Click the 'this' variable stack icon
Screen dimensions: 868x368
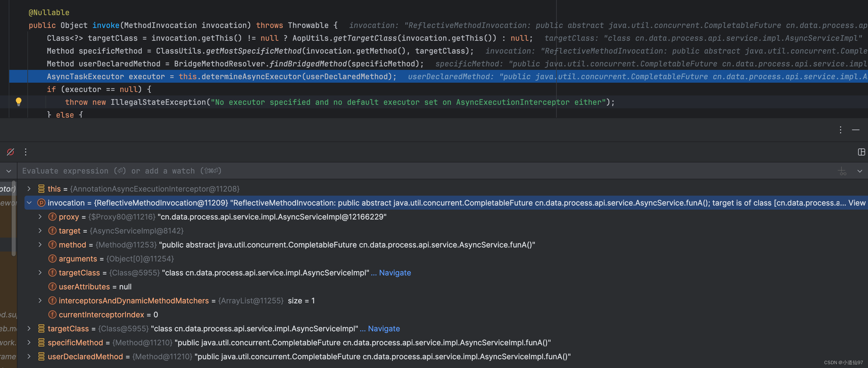[41, 189]
